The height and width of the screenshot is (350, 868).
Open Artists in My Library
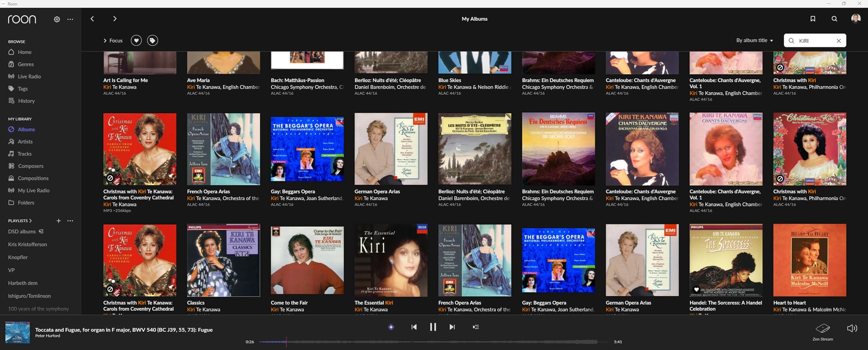(x=25, y=142)
